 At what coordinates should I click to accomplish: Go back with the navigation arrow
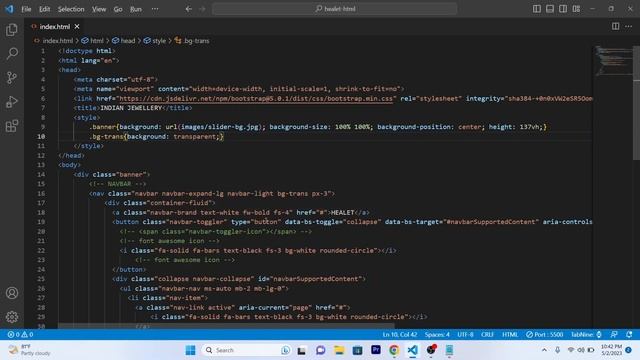pyautogui.click(x=189, y=9)
